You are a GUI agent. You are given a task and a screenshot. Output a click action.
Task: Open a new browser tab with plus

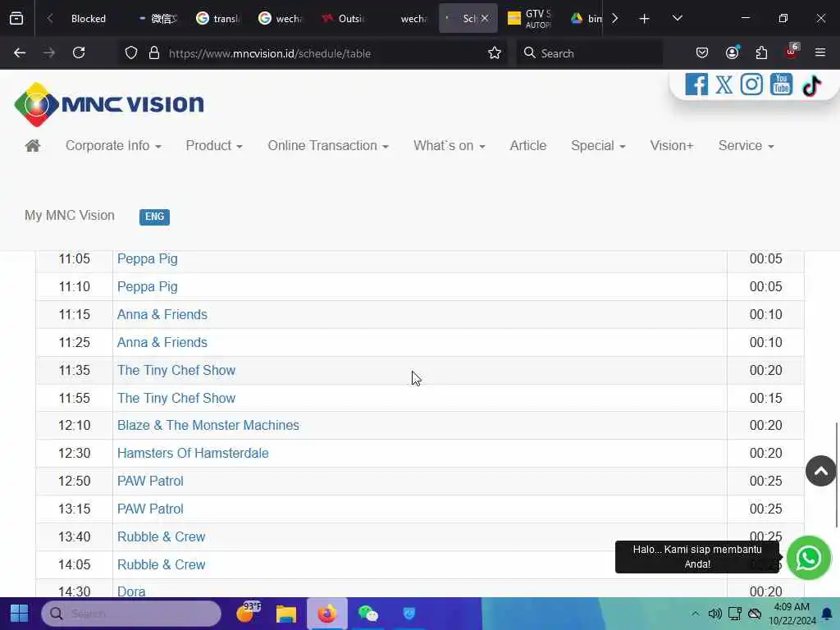(644, 19)
